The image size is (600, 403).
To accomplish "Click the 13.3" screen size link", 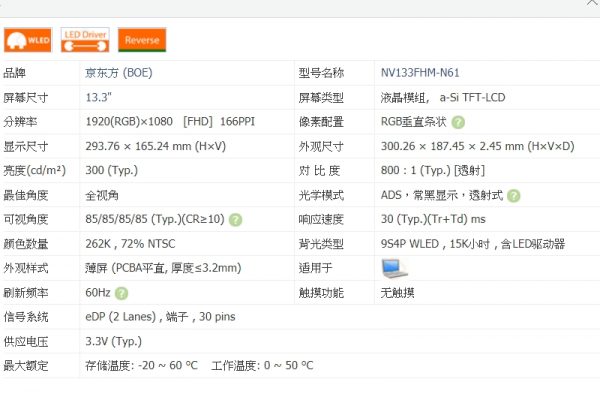I will pyautogui.click(x=99, y=97).
